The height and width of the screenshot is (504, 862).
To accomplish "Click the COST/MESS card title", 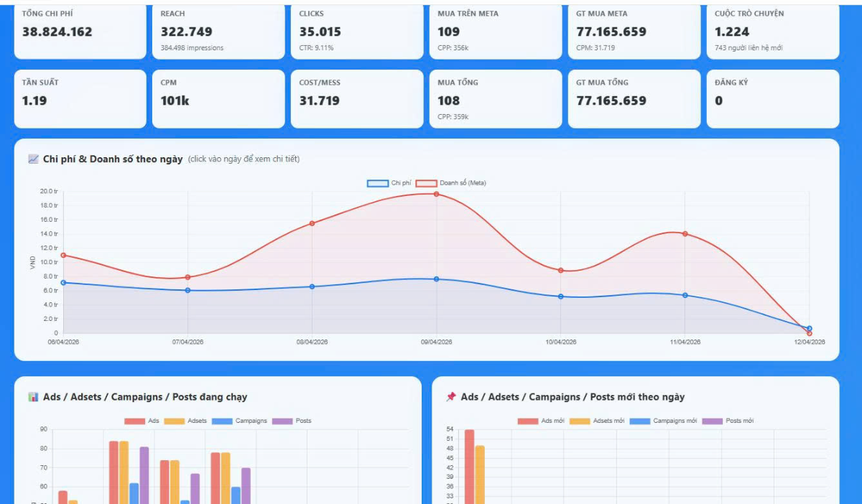I will coord(320,83).
